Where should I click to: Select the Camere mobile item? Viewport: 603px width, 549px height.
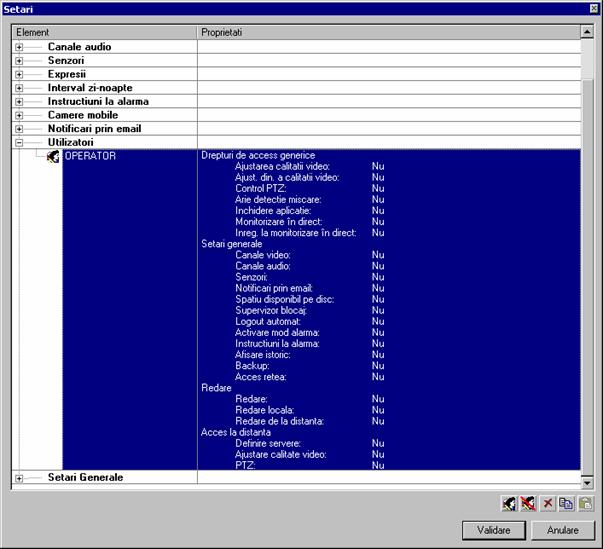pyautogui.click(x=83, y=115)
